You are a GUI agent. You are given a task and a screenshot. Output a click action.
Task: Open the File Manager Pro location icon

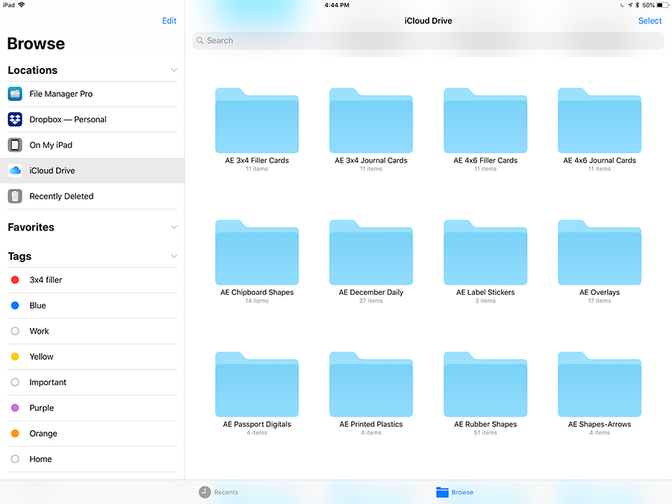tap(15, 94)
